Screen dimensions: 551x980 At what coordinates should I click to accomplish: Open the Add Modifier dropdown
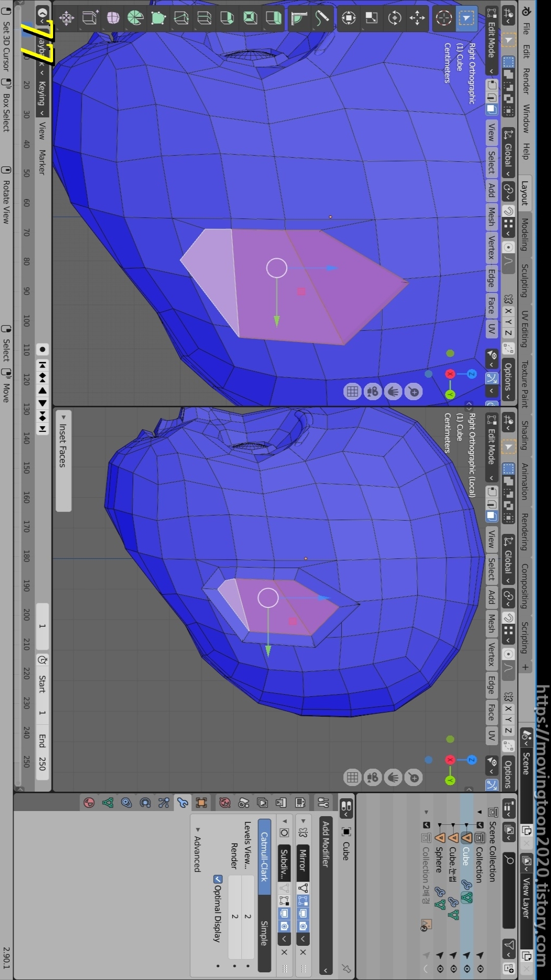point(325,895)
